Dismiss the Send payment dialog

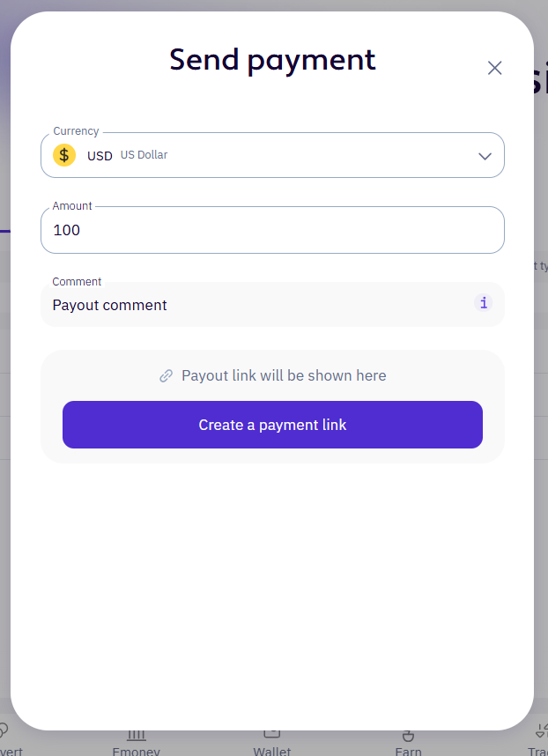(x=494, y=68)
